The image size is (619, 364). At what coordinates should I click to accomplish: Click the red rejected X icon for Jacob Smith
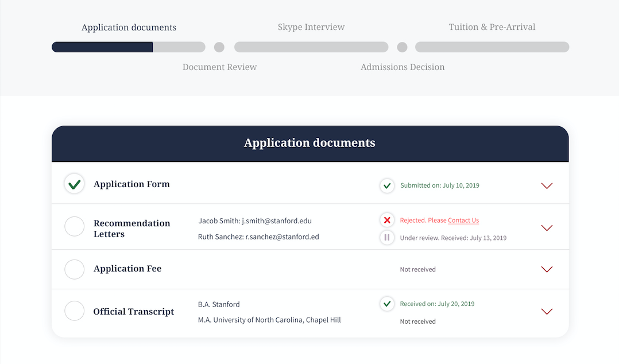tap(387, 220)
